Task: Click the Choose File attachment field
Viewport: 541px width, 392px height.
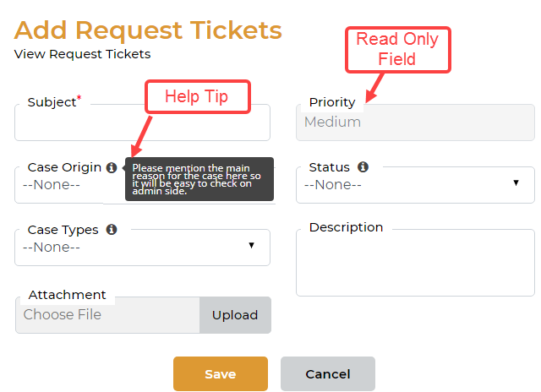Action: point(107,315)
